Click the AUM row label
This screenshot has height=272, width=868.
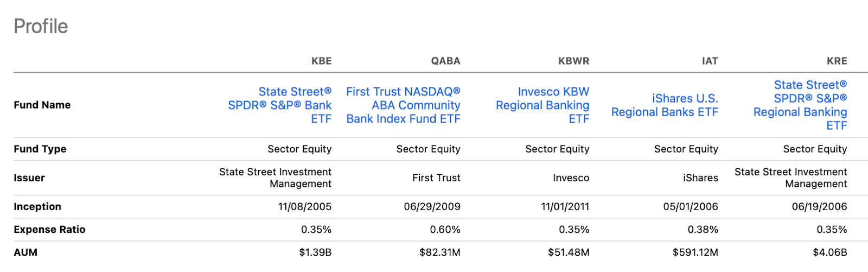pos(25,252)
